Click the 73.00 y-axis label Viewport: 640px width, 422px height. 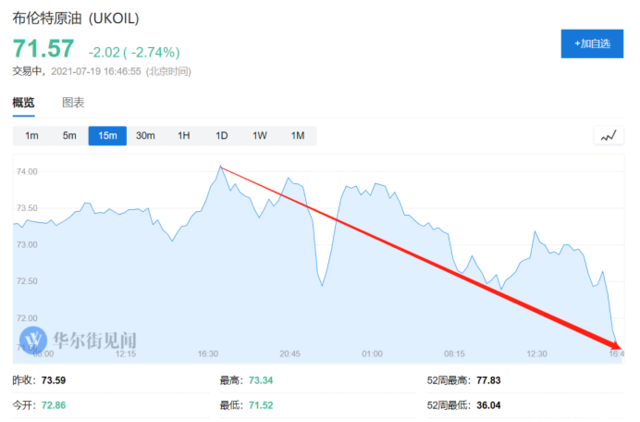point(27,245)
